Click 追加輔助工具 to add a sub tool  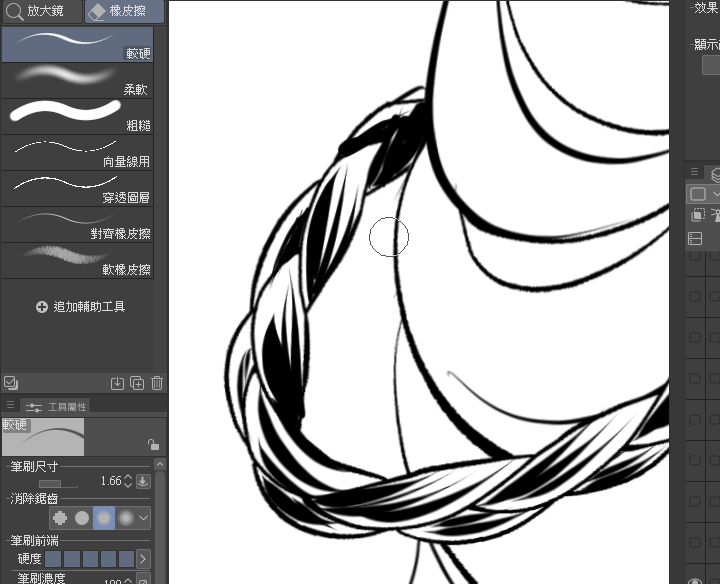tap(80, 307)
